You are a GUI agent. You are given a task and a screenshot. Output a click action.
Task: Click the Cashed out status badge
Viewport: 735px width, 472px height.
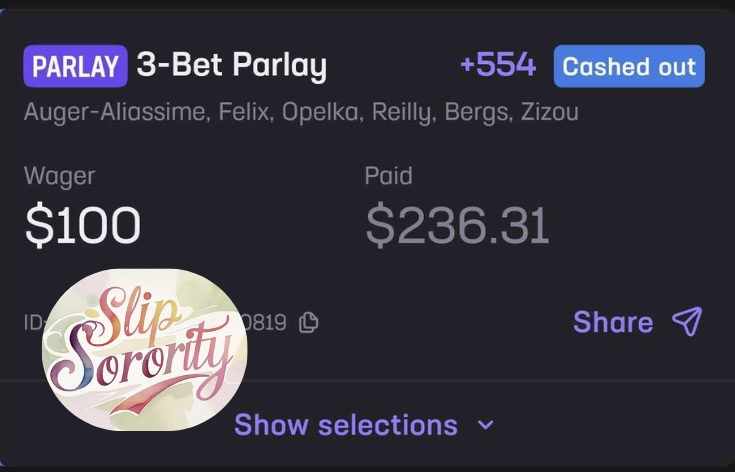coord(629,67)
